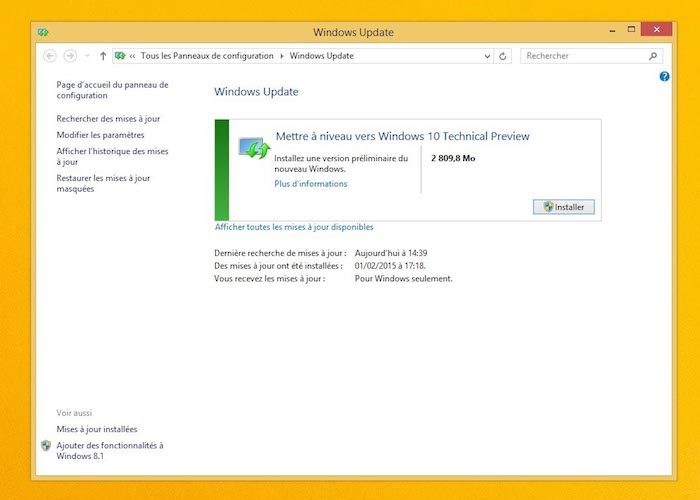The height and width of the screenshot is (500, 700).
Task: Close the Windows Update window
Action: (x=656, y=29)
